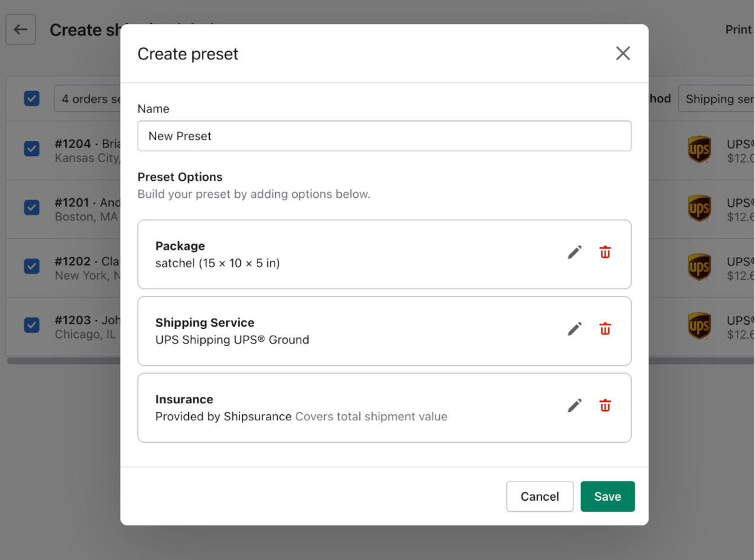
Task: Click UPS logo for order #1203
Action: click(x=699, y=325)
